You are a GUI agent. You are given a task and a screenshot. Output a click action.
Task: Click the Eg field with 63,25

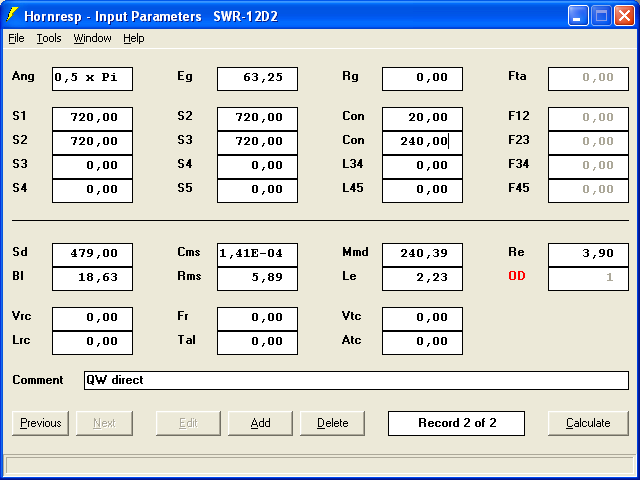click(258, 79)
